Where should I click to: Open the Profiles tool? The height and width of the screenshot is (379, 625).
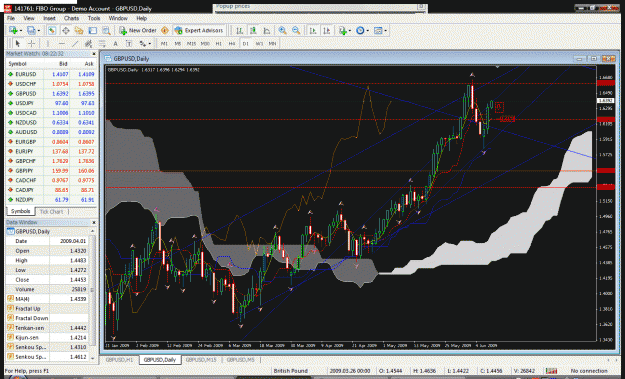tap(31, 30)
